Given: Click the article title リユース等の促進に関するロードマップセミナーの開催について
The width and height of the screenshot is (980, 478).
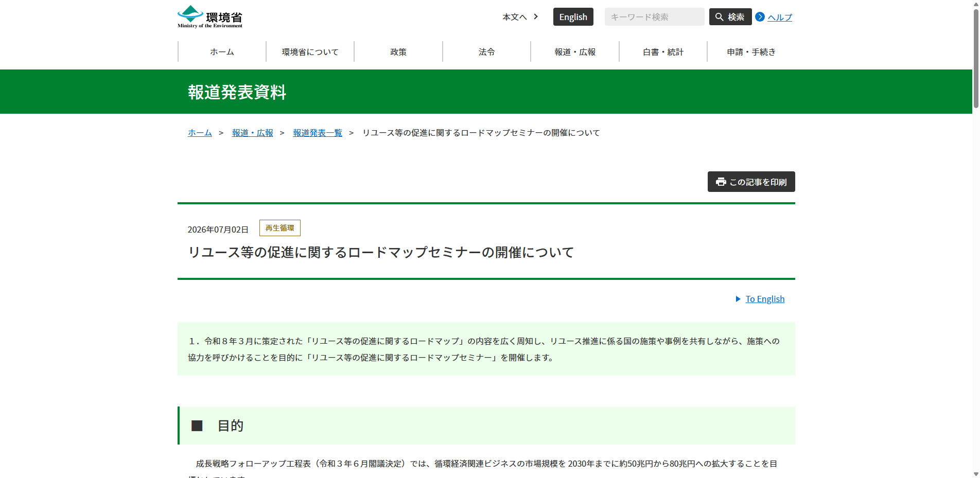Looking at the screenshot, I should coord(381,252).
